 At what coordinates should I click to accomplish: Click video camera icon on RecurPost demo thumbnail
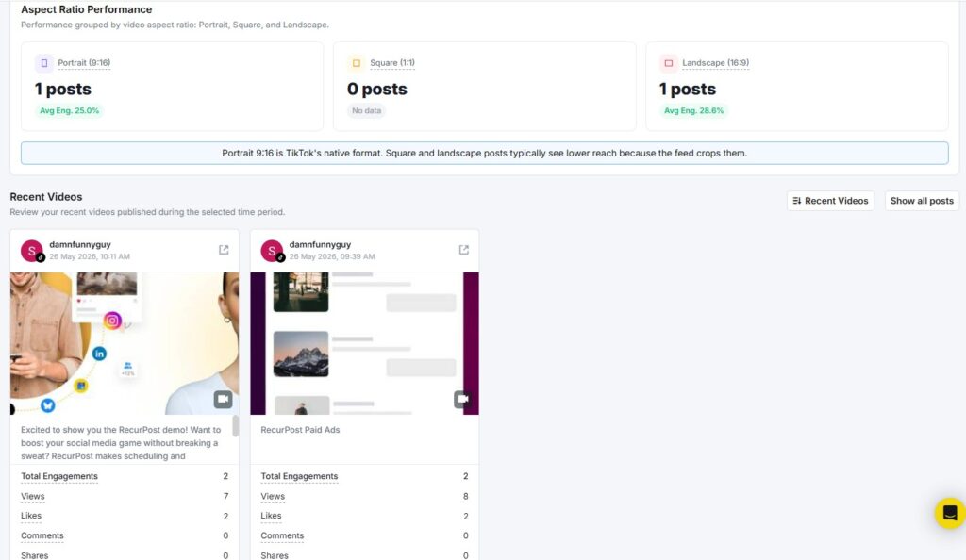click(x=223, y=399)
